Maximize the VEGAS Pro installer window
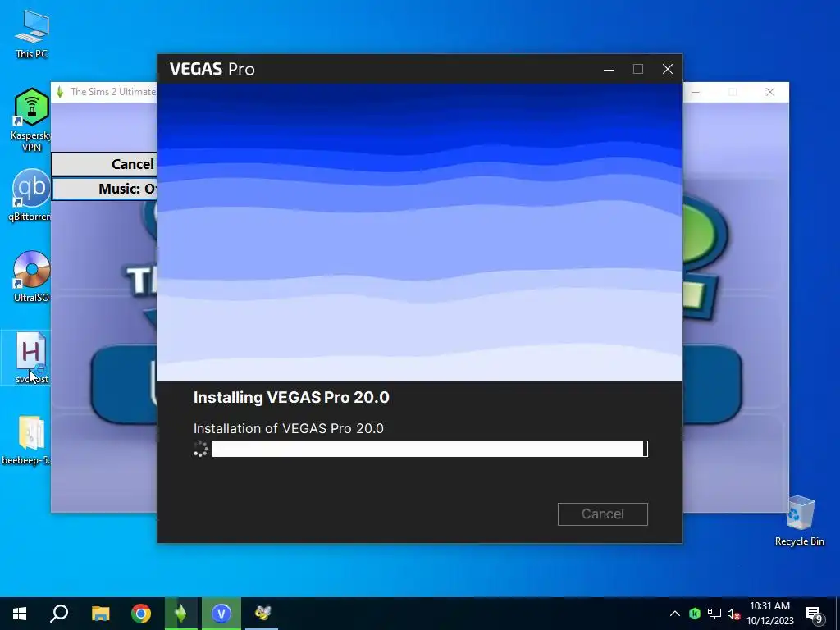The height and width of the screenshot is (630, 840). tap(638, 69)
